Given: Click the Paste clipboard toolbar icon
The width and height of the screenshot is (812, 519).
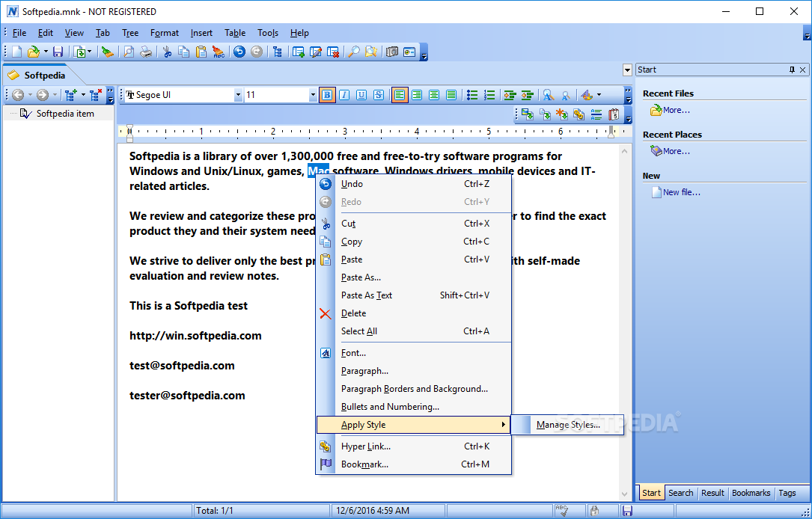Looking at the screenshot, I should click(201, 52).
